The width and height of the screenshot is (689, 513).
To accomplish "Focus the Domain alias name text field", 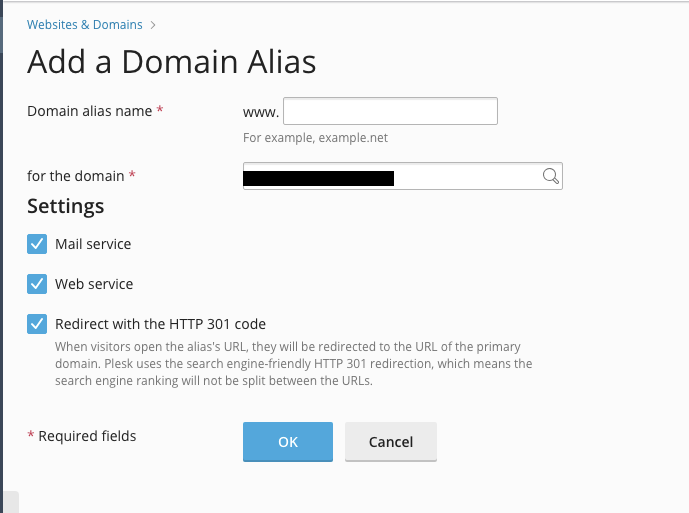I will 390,111.
